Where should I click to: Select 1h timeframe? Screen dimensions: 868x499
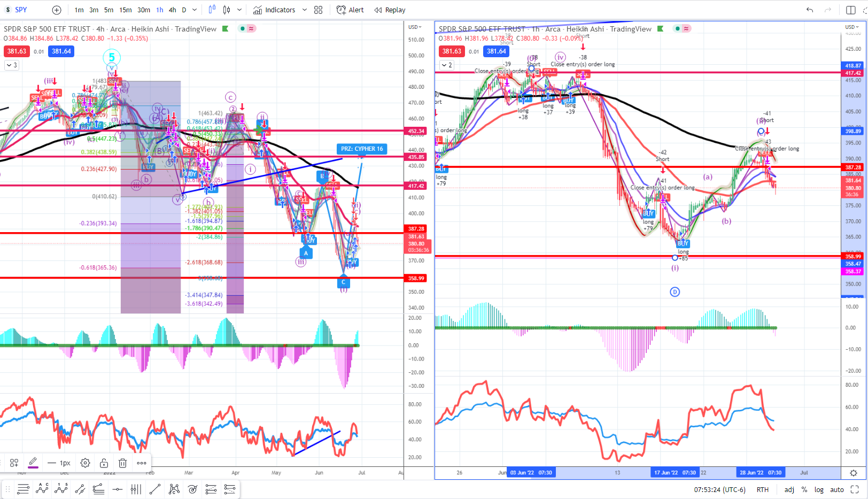pyautogui.click(x=160, y=10)
